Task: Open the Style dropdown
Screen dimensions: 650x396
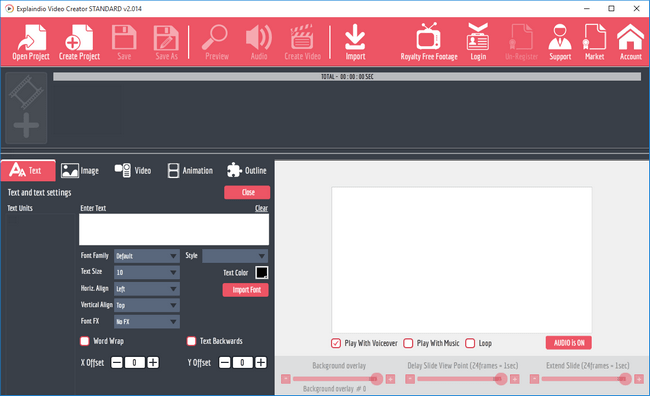Action: [235, 256]
